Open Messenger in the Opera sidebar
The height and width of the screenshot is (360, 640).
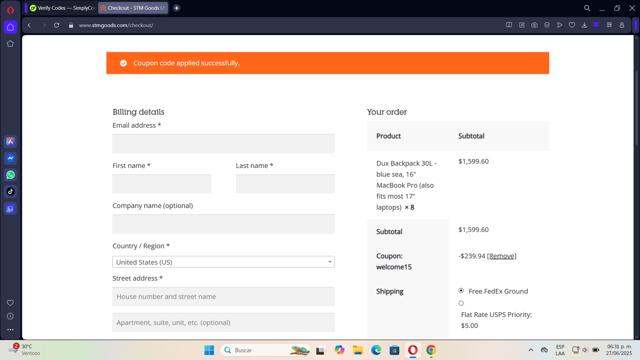click(x=10, y=158)
